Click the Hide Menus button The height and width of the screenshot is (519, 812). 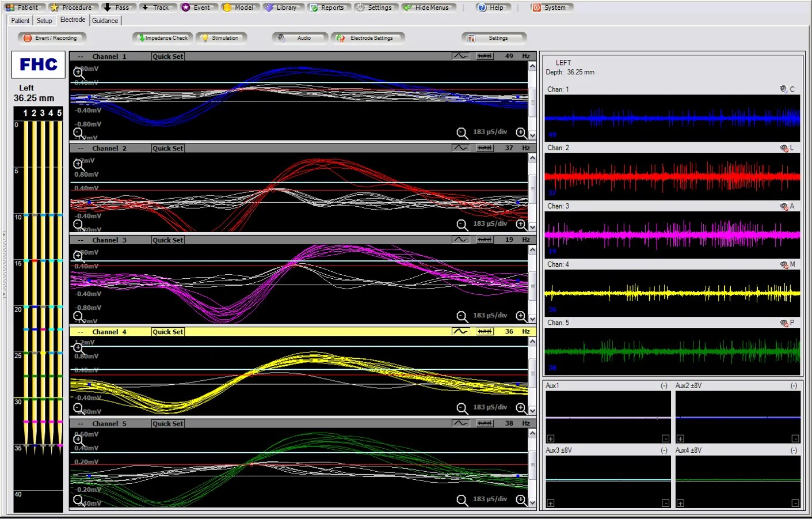tap(429, 7)
